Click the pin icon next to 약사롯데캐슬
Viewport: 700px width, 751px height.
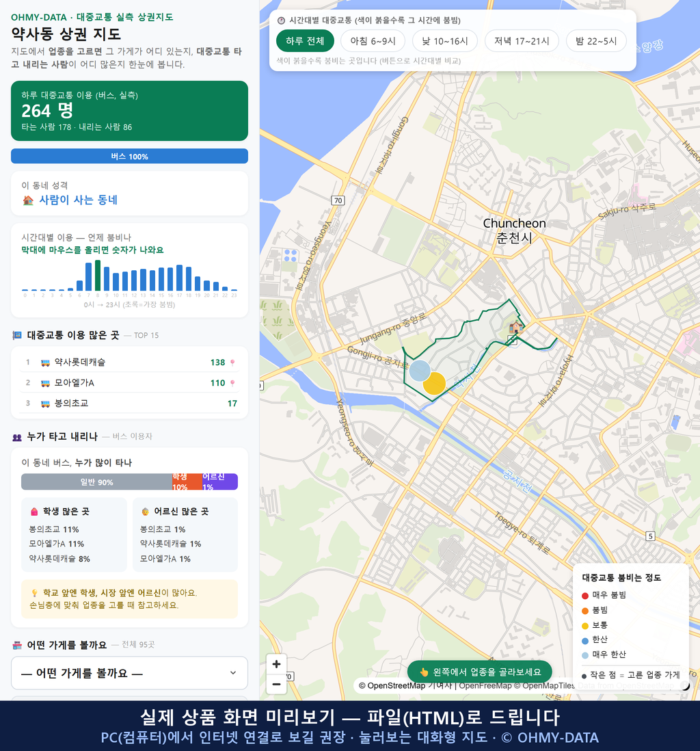[x=232, y=363]
